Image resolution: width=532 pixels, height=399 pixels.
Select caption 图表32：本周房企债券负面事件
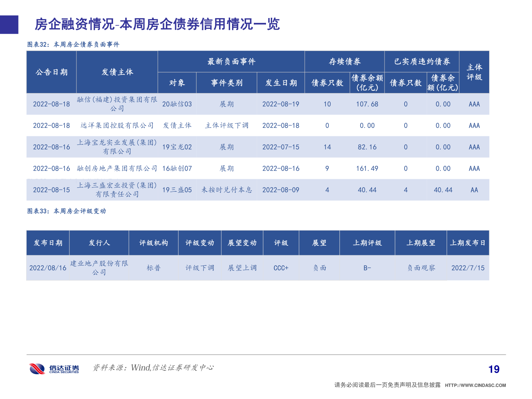(x=73, y=44)
